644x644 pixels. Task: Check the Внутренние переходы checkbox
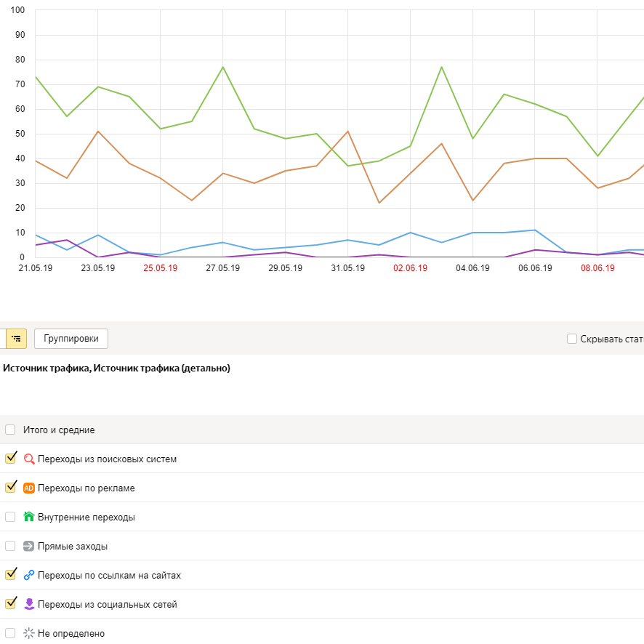[x=10, y=517]
